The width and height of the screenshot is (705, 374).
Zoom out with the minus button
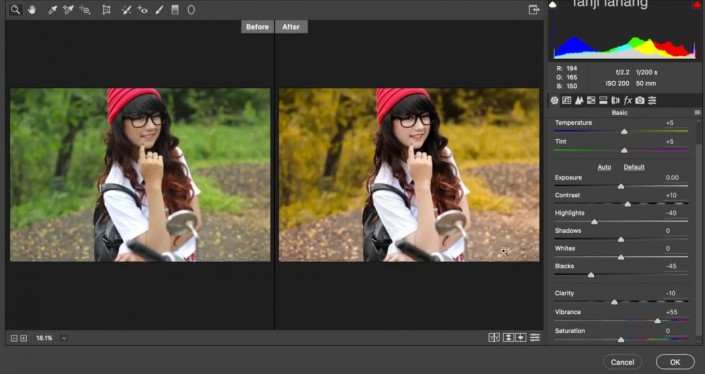point(14,338)
